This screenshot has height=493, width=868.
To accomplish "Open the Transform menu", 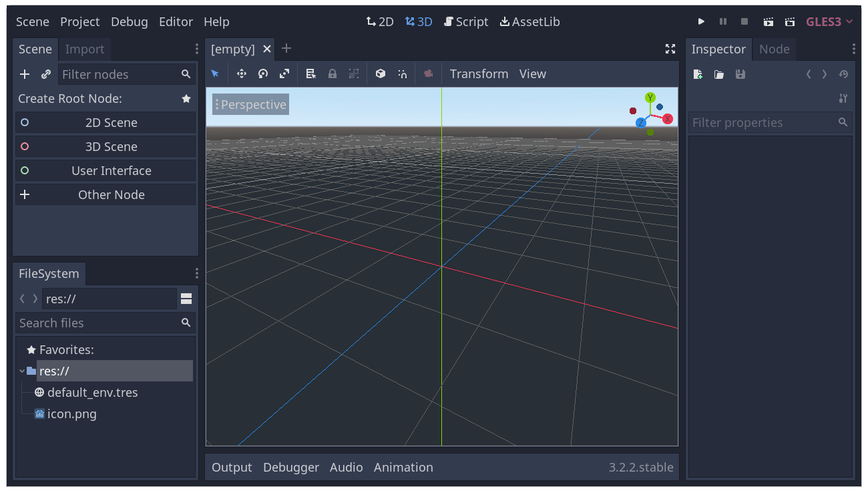I will click(x=479, y=73).
